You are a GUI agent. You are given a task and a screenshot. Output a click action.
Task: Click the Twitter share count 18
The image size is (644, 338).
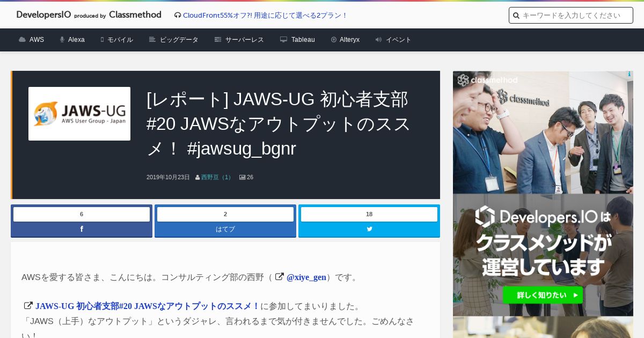[x=369, y=214]
